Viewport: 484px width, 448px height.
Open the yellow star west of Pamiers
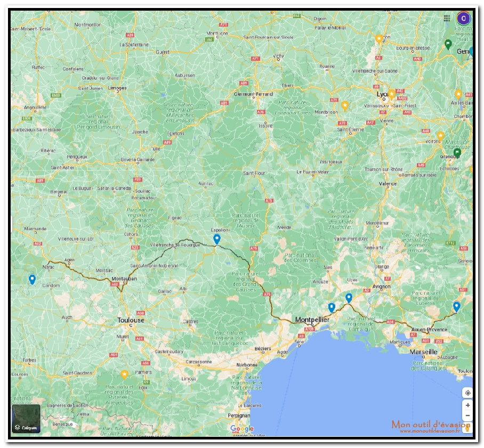point(124,374)
